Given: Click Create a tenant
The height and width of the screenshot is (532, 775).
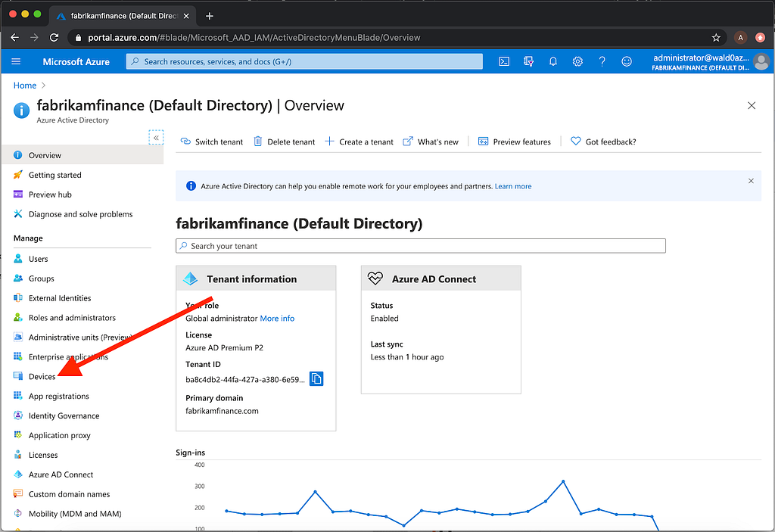Looking at the screenshot, I should (359, 142).
